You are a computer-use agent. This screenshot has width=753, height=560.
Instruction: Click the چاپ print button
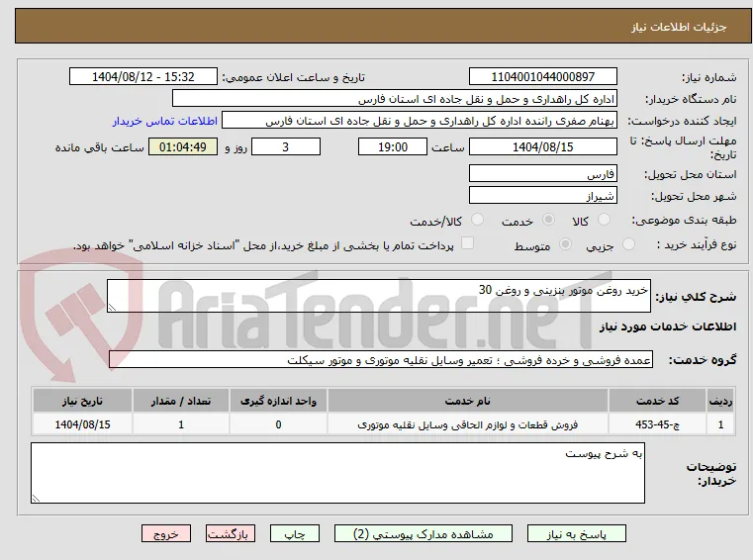295,533
